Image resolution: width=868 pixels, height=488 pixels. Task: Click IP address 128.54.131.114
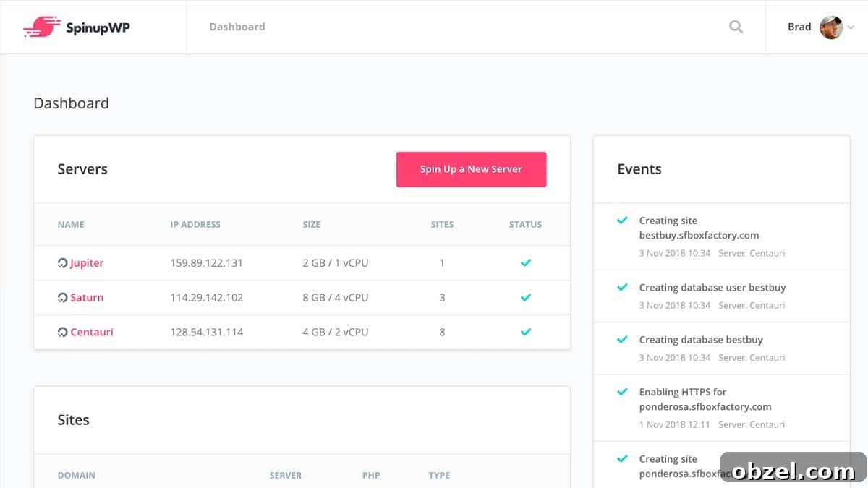pos(207,333)
